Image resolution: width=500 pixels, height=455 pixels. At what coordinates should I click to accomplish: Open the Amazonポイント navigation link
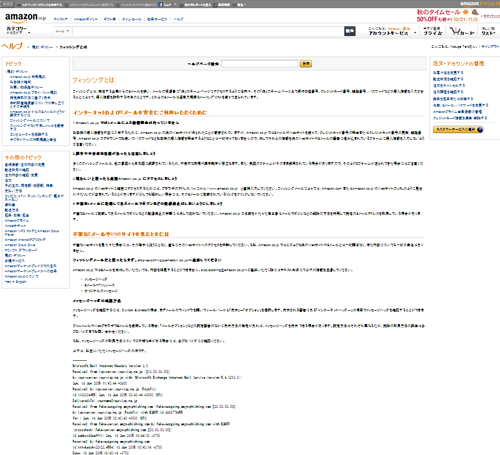[x=86, y=19]
